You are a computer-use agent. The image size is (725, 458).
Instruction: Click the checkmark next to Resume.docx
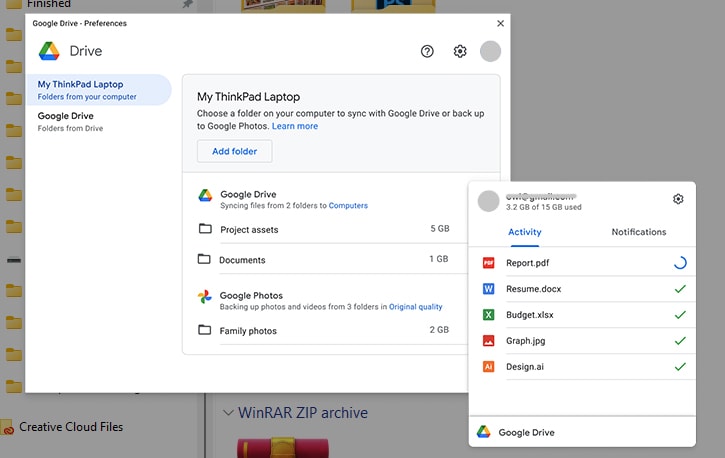680,289
